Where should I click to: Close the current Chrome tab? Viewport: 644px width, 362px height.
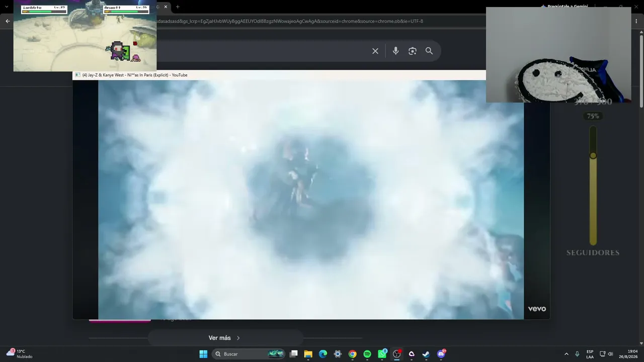coord(166,7)
